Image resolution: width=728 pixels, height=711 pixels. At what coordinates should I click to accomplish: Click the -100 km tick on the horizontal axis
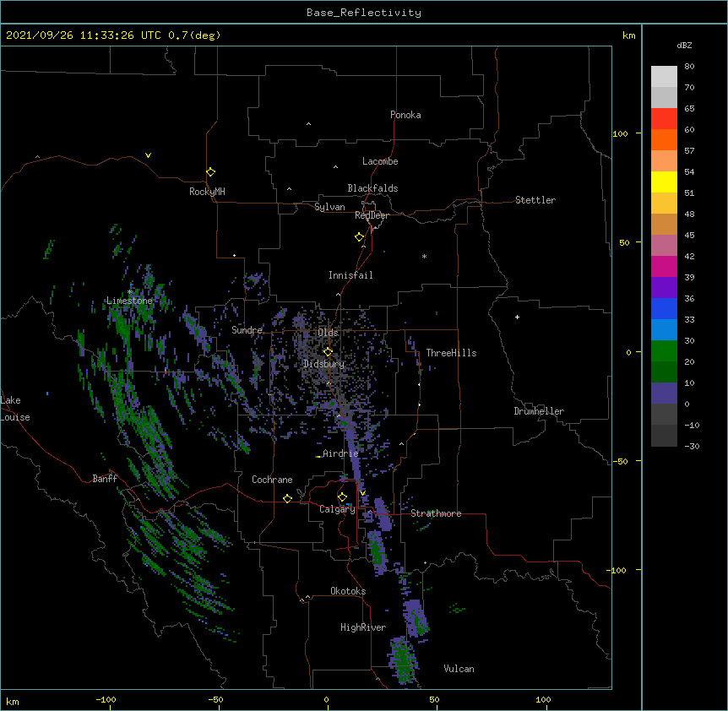106,699
